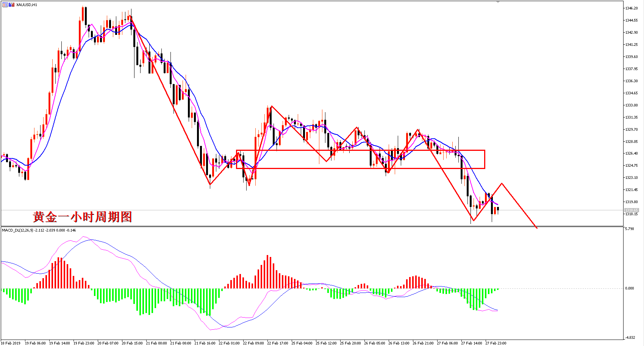Select the 18 Feb 2019 date label
The width and height of the screenshot is (644, 346).
click(x=11, y=343)
